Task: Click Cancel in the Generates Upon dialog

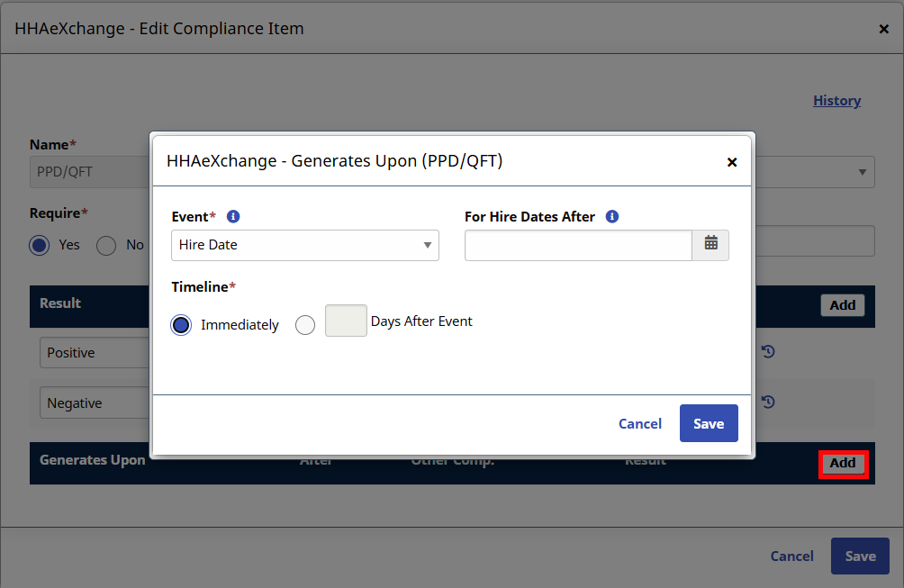Action: 639,423
